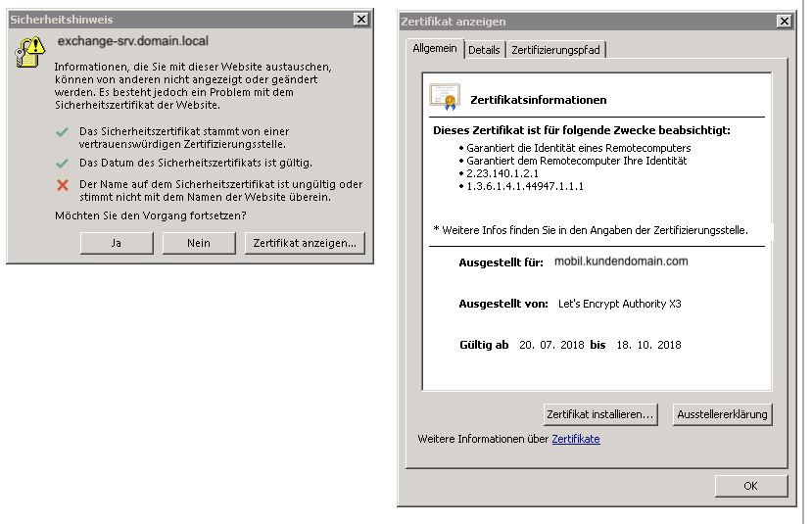The width and height of the screenshot is (812, 524).
Task: Click the certificate ribbon icon beside Zertifikatsinformationen
Action: 445,97
